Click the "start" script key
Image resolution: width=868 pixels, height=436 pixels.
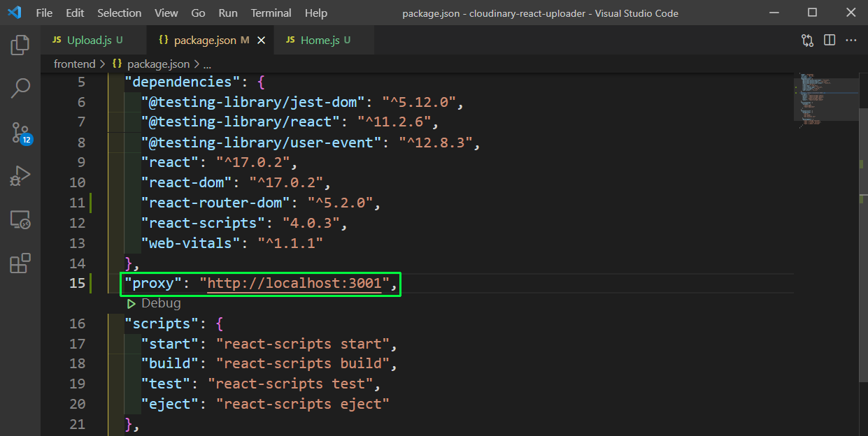pos(170,344)
